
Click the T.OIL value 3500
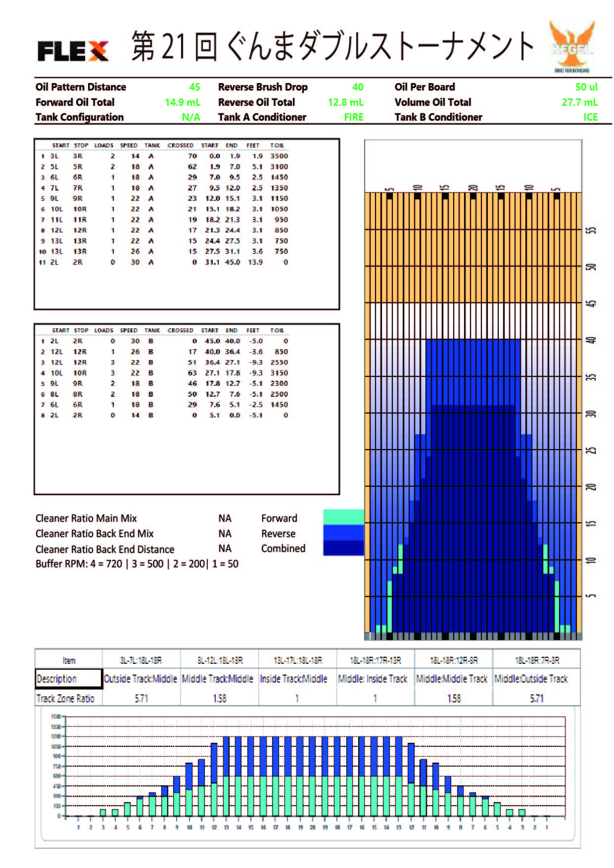coord(279,156)
